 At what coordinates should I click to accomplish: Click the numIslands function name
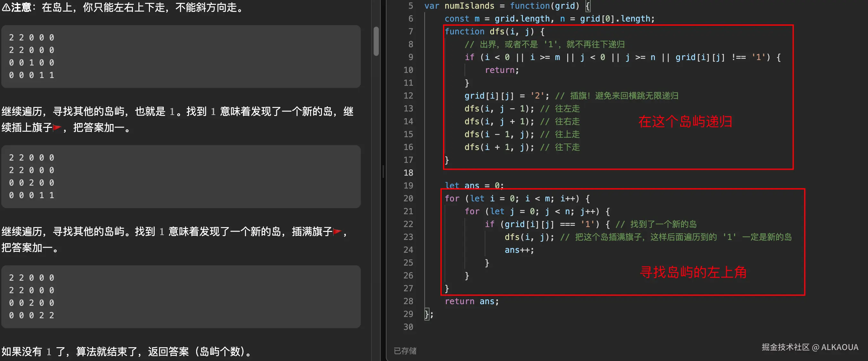pos(469,6)
